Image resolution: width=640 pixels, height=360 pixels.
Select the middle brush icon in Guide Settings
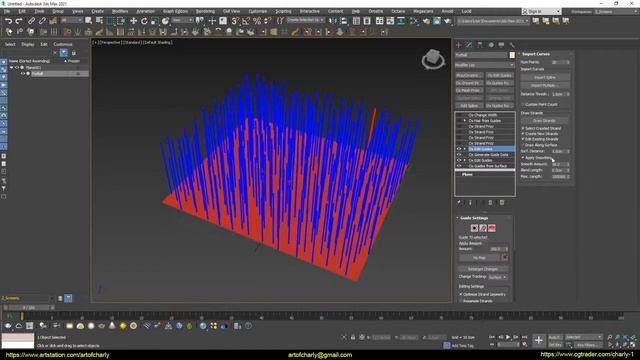tap(483, 228)
